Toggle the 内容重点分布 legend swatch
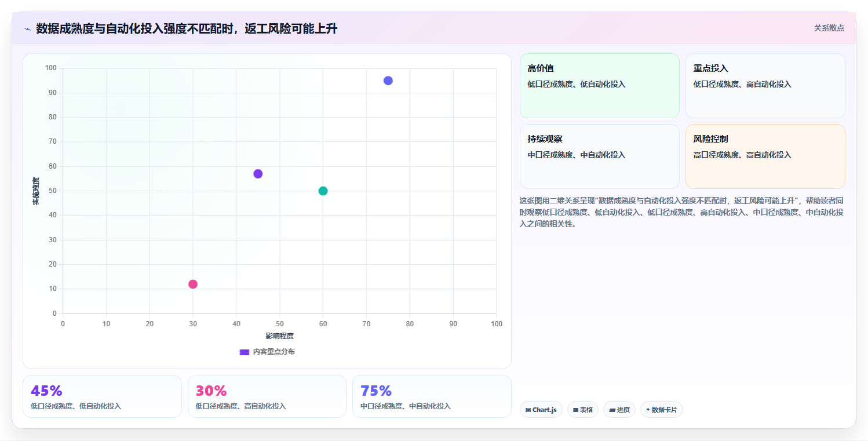 [x=245, y=352]
